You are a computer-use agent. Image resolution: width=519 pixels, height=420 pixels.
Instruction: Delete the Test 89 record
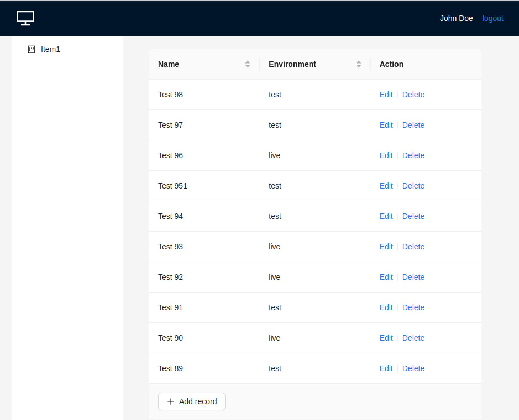[x=413, y=368]
